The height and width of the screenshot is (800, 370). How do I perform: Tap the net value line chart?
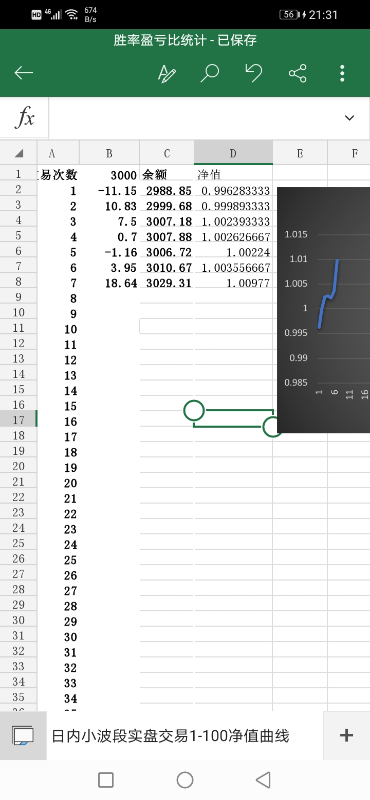pyautogui.click(x=324, y=310)
